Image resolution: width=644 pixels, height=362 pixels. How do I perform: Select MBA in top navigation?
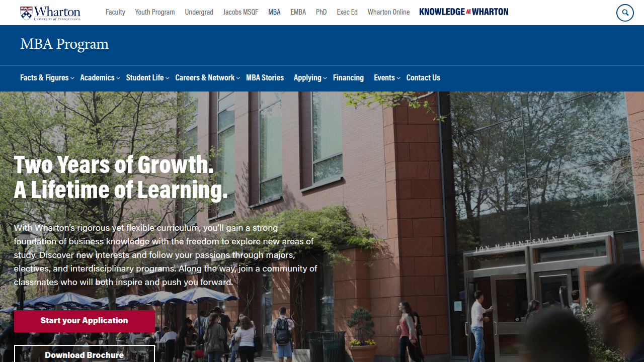(x=275, y=12)
